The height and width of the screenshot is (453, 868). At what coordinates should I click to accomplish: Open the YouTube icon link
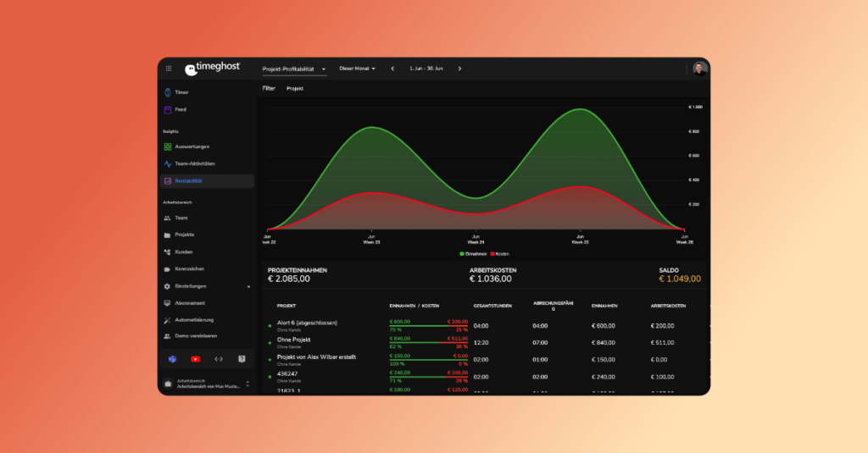[x=195, y=359]
